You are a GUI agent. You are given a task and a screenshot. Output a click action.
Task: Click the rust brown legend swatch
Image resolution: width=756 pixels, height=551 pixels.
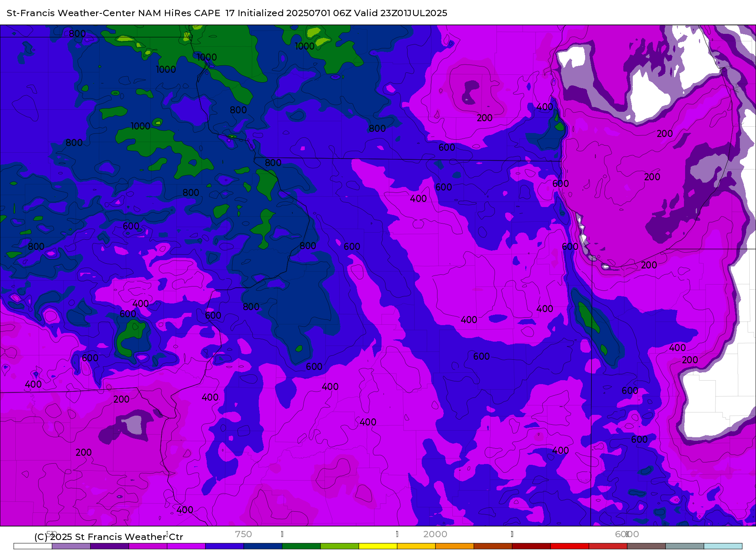pyautogui.click(x=493, y=546)
